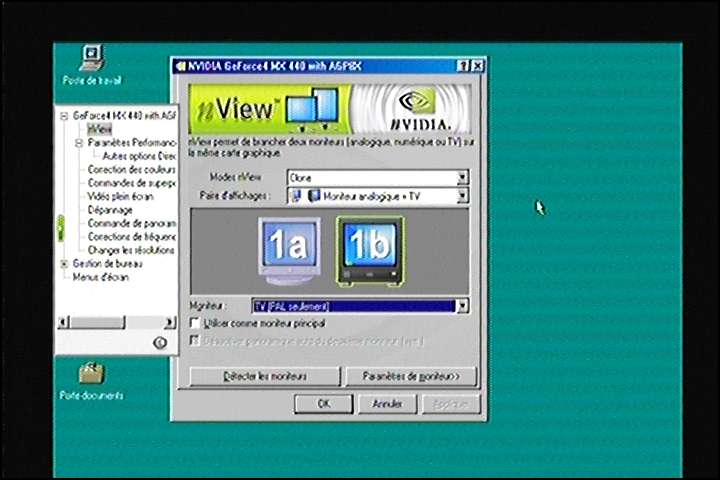Click the greyed Appliquer button
720x480 pixels.
point(451,404)
